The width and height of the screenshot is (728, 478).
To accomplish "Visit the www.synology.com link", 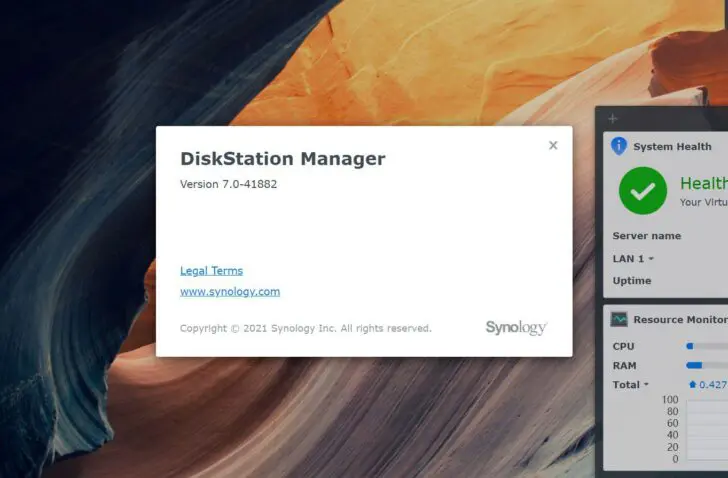I will pyautogui.click(x=230, y=291).
